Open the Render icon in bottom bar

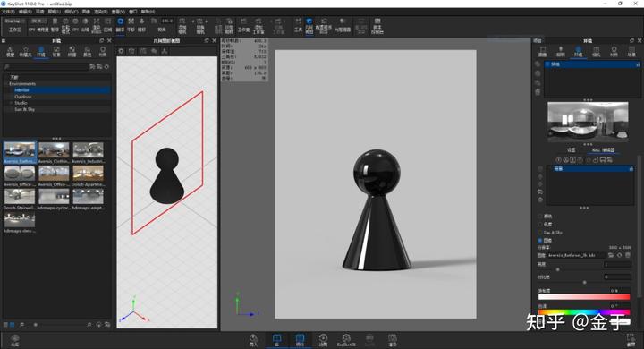pyautogui.click(x=393, y=340)
